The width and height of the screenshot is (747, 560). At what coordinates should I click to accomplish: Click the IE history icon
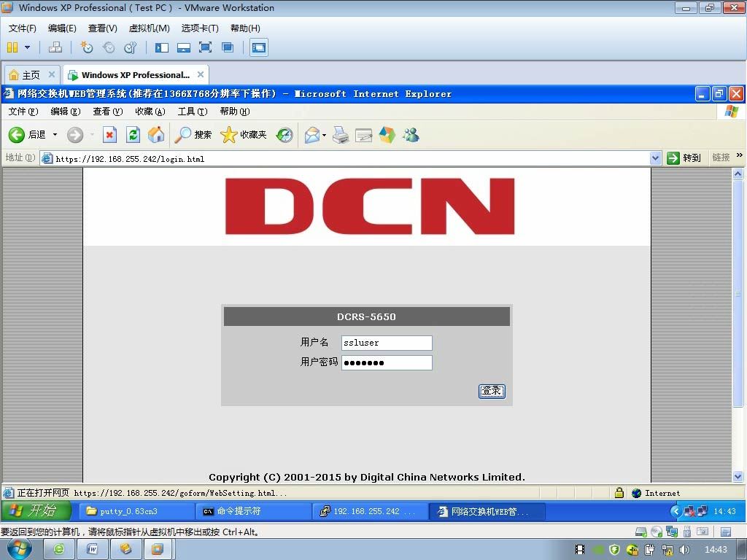point(285,135)
